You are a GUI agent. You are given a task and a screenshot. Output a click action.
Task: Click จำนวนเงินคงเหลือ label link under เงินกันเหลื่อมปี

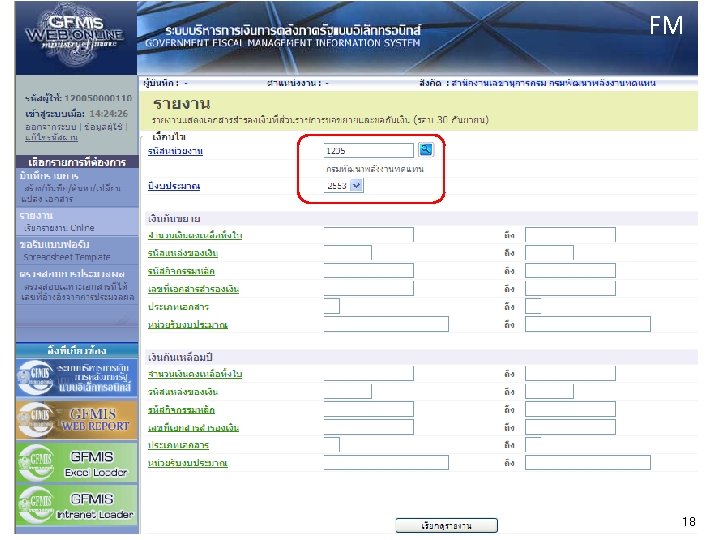(x=195, y=374)
